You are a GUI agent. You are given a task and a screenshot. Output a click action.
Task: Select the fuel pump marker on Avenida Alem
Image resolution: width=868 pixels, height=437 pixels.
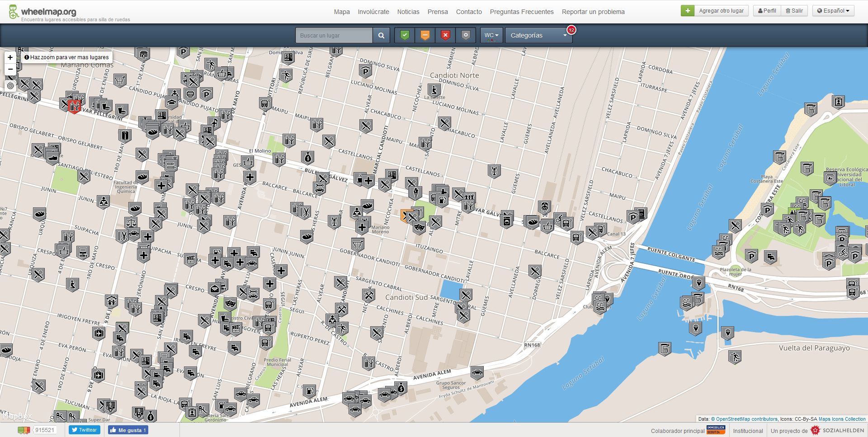click(309, 391)
